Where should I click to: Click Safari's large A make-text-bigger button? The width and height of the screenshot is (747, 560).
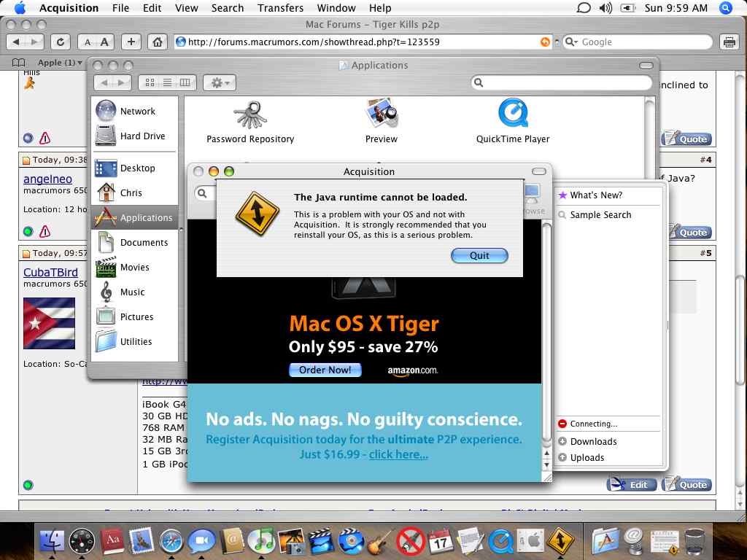pyautogui.click(x=104, y=42)
